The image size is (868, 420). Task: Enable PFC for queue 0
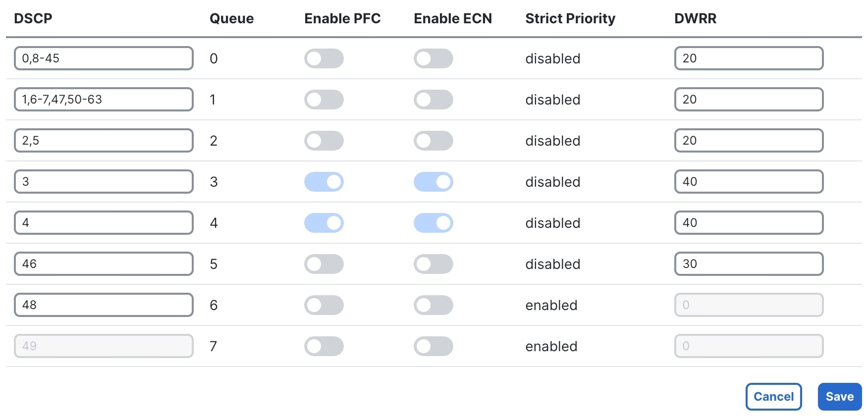click(x=324, y=58)
